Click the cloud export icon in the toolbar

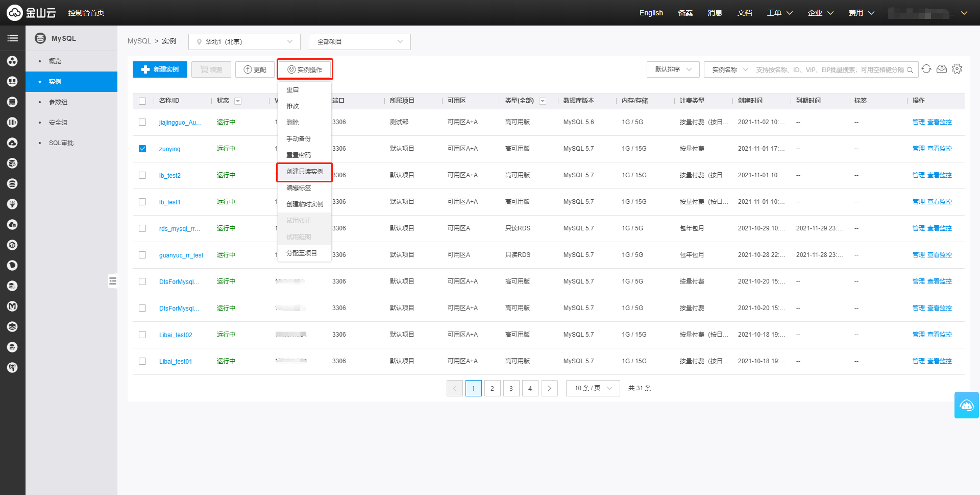coord(942,69)
